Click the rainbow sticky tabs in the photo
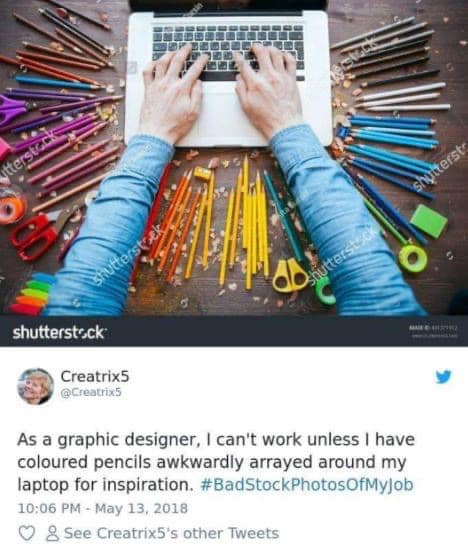Viewport: 468px width, 552px height. [32, 294]
